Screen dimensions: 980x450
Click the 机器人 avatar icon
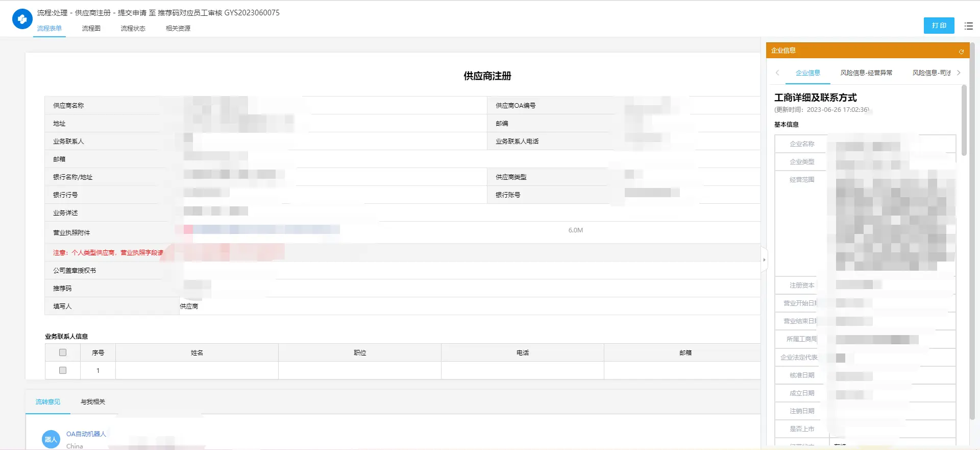click(x=51, y=439)
